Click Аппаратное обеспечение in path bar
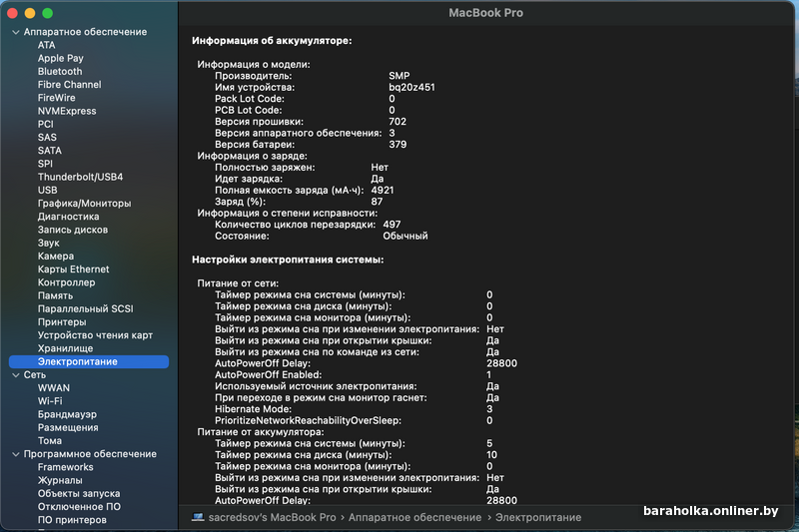The width and height of the screenshot is (799, 532). (x=414, y=518)
